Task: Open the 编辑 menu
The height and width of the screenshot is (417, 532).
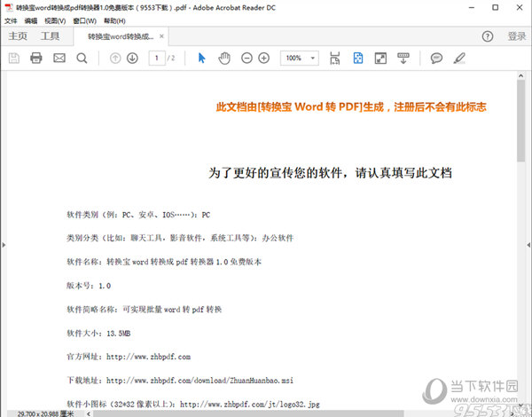Action: click(31, 21)
